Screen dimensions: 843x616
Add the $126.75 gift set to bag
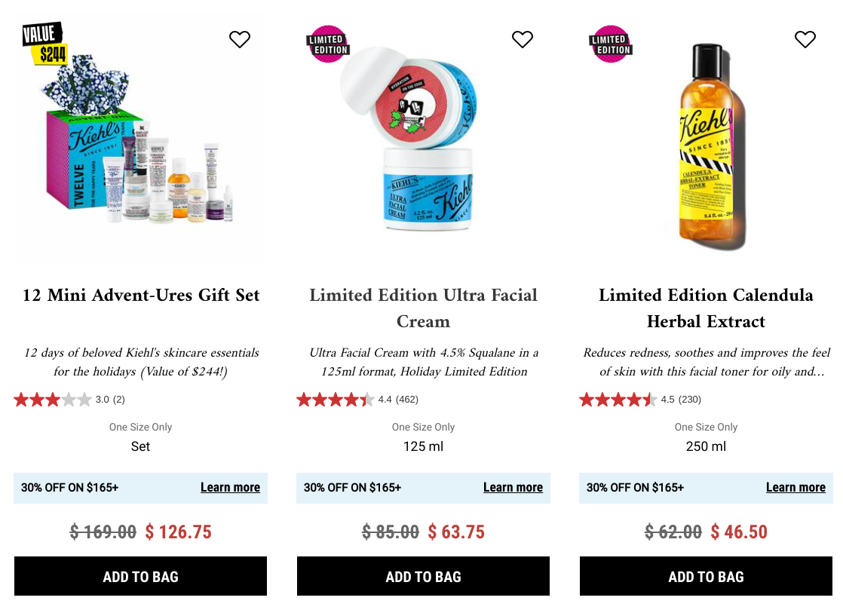pos(140,576)
